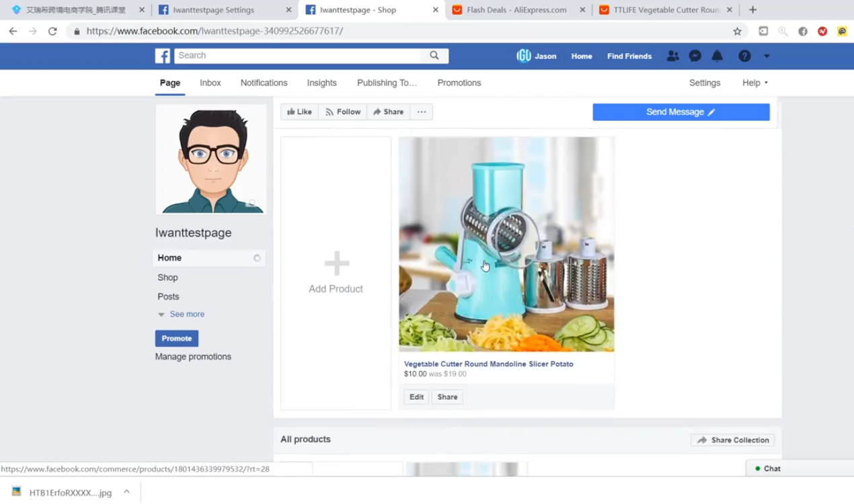The height and width of the screenshot is (504, 854).
Task: Reload the page
Action: [52, 31]
